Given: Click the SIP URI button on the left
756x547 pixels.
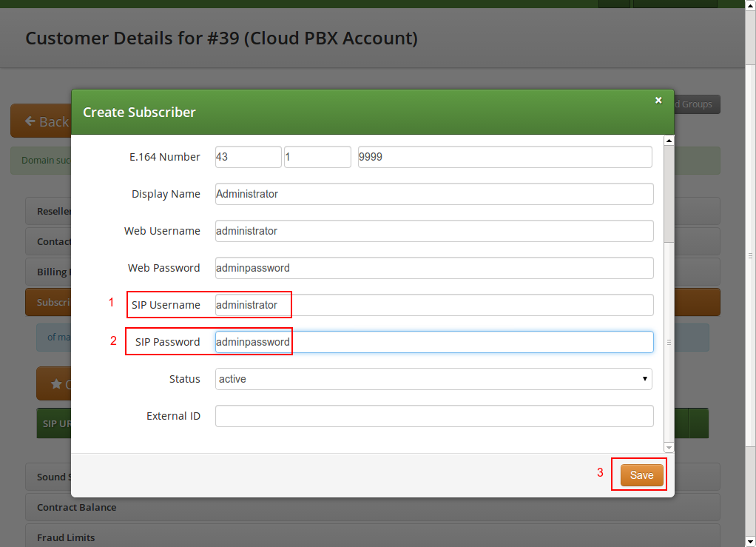Looking at the screenshot, I should 54,423.
